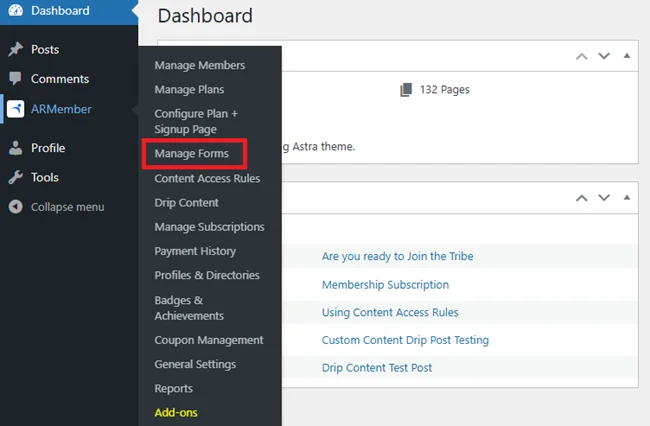Open the Profile menu item
Image resolution: width=650 pixels, height=426 pixels.
48,148
